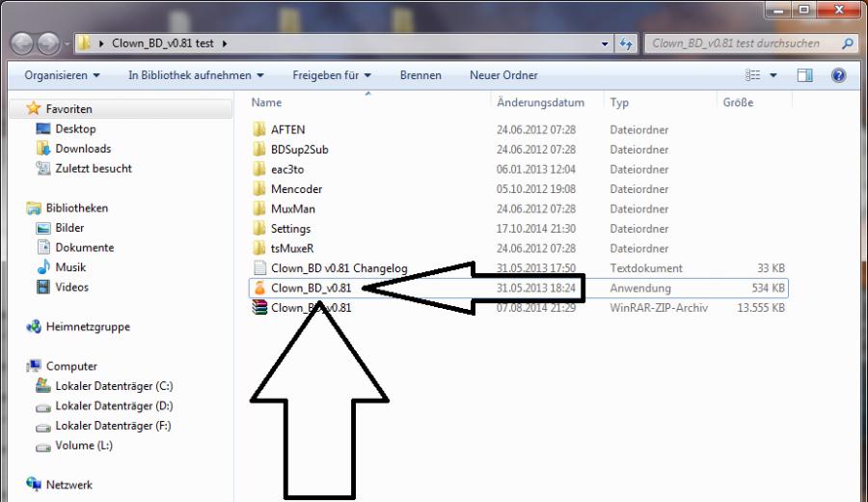The image size is (868, 502).
Task: Open the recent pages dropdown arrow
Action: pyautogui.click(x=67, y=43)
